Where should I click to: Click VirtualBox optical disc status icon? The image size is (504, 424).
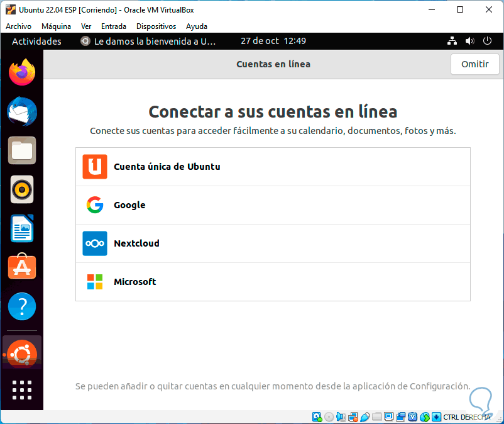point(329,417)
